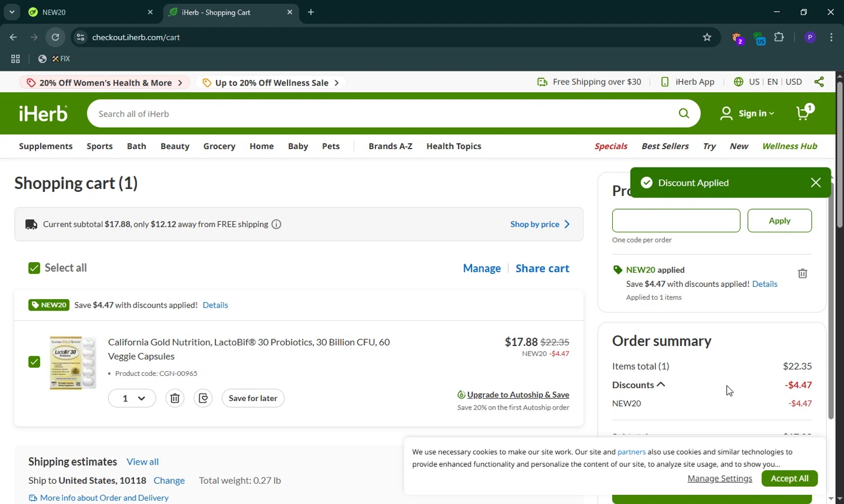Click the first orange extension icon

pyautogui.click(x=738, y=38)
